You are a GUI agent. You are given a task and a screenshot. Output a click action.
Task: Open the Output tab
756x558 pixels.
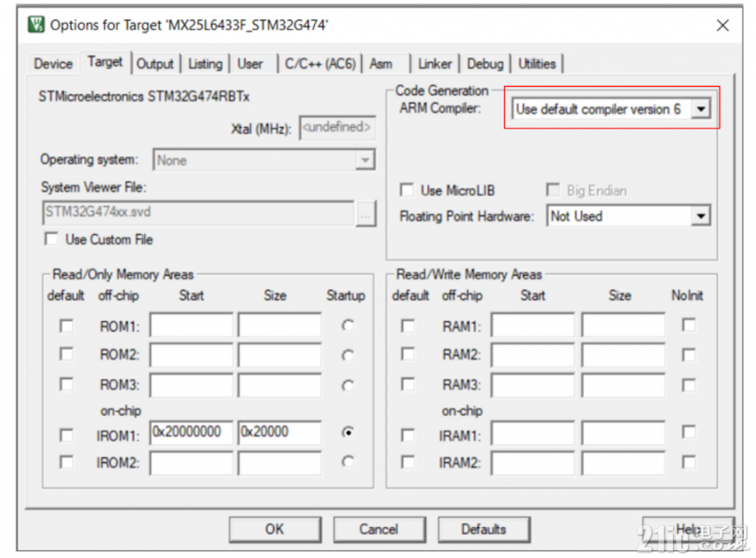click(x=155, y=64)
